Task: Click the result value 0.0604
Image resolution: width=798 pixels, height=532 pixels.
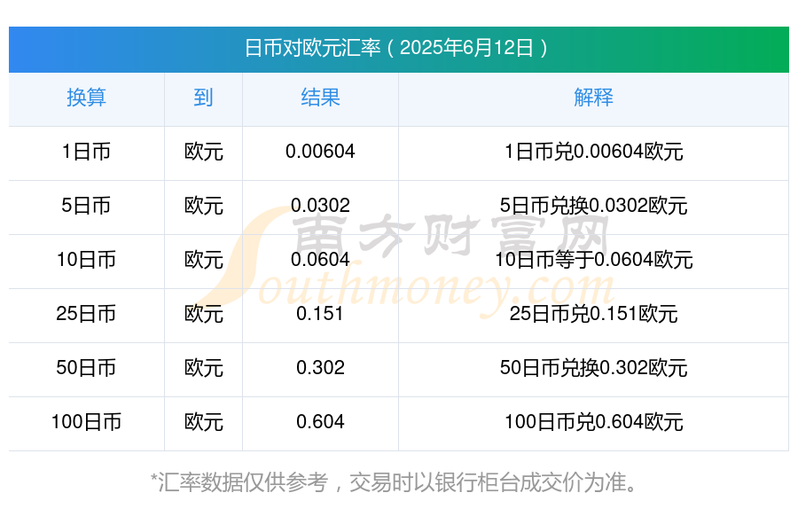Action: pyautogui.click(x=320, y=259)
